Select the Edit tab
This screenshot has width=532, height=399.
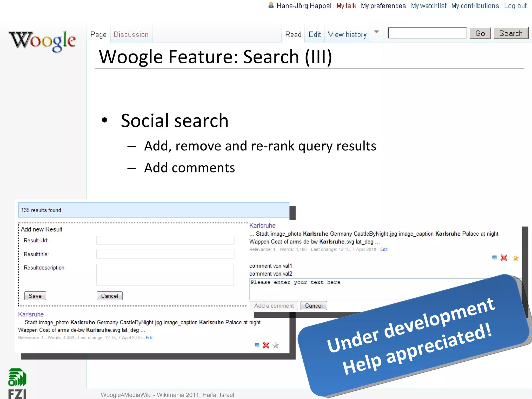click(x=315, y=35)
